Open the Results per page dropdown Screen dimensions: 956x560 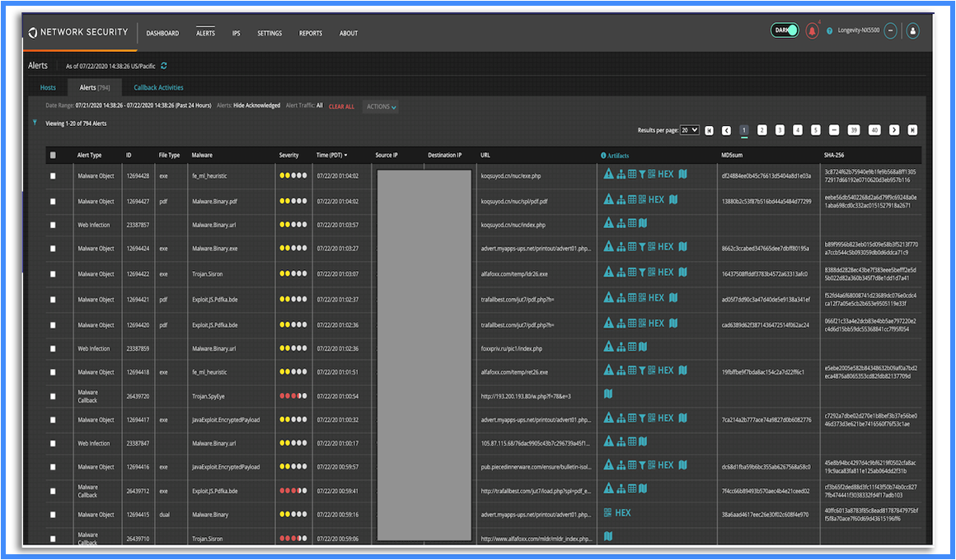[690, 130]
